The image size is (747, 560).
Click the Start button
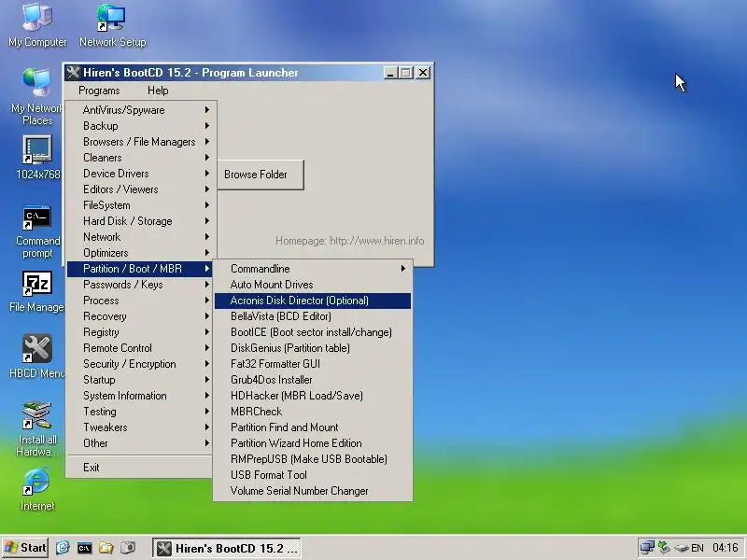[25, 548]
